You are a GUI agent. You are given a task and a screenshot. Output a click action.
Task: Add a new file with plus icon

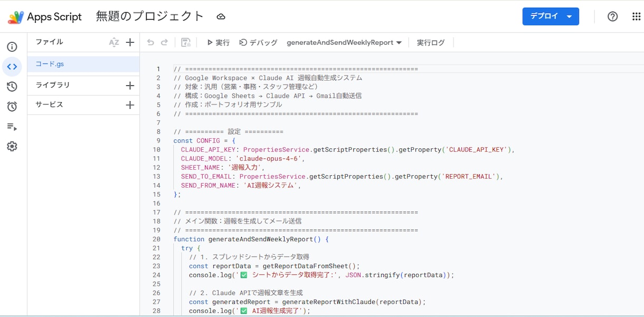click(x=130, y=43)
